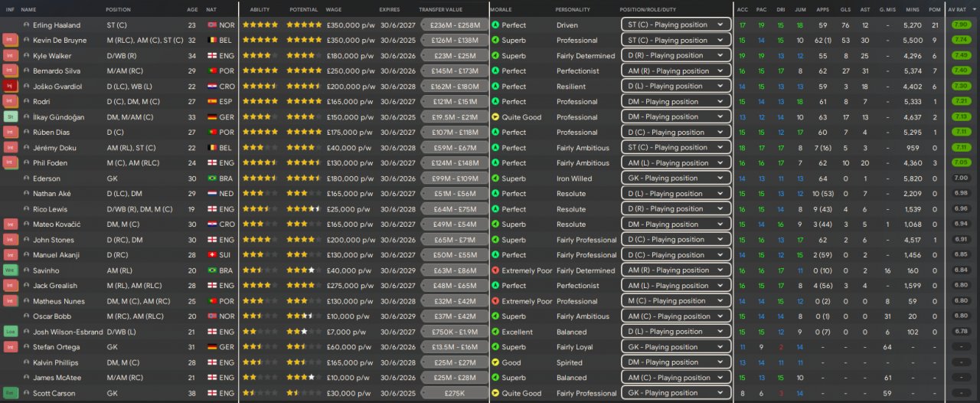980x403 pixels.
Task: Click Manuel Akanji's D (RC) position text
Action: [117, 254]
